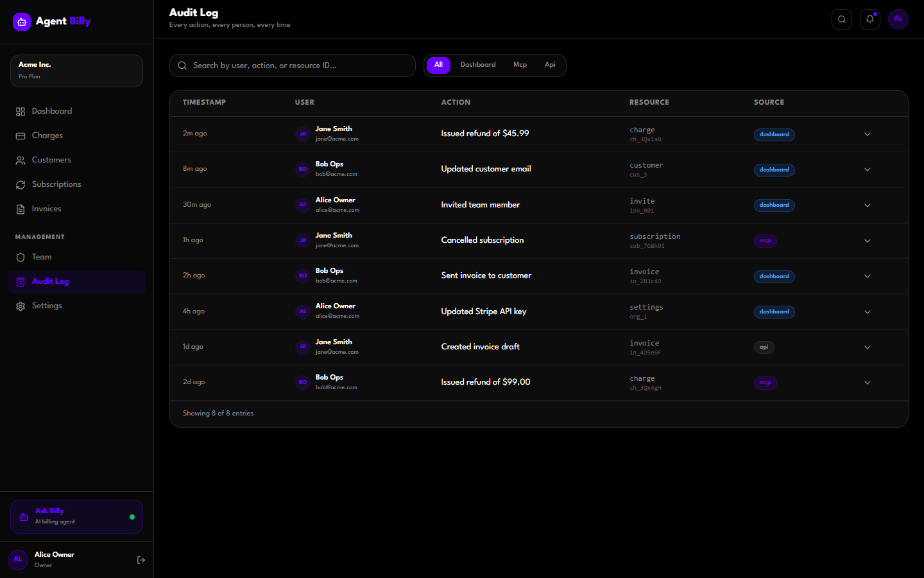Screen dimensions: 924x578
Task: Expand the Issued refund of $45.99 row
Action: pyautogui.click(x=867, y=134)
